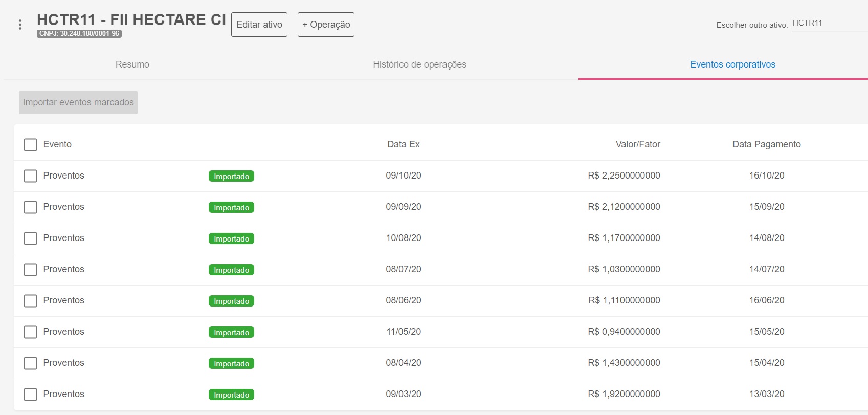This screenshot has height=415, width=868.
Task: Click the value R$ 1,9200000000
Action: point(624,394)
